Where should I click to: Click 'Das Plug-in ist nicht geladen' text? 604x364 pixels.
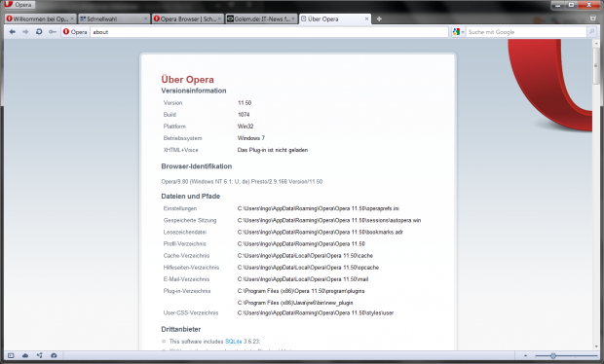pos(273,150)
